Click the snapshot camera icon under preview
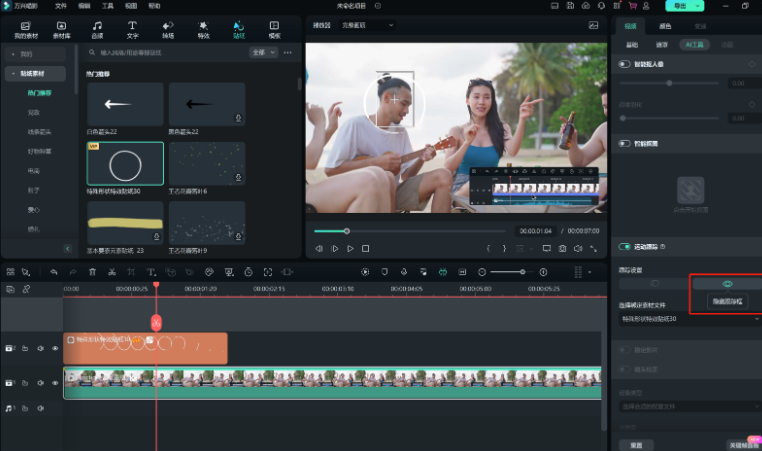Screen dimensions: 762x451 coord(563,248)
